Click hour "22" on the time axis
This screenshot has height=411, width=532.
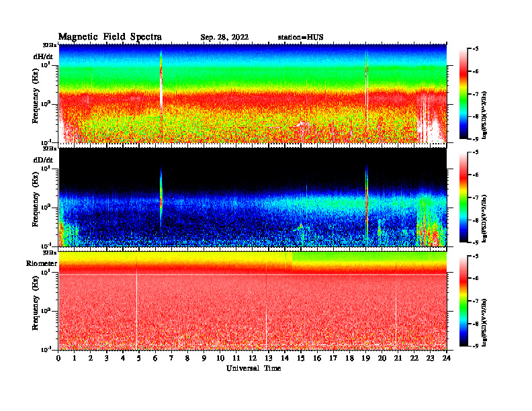(414, 358)
